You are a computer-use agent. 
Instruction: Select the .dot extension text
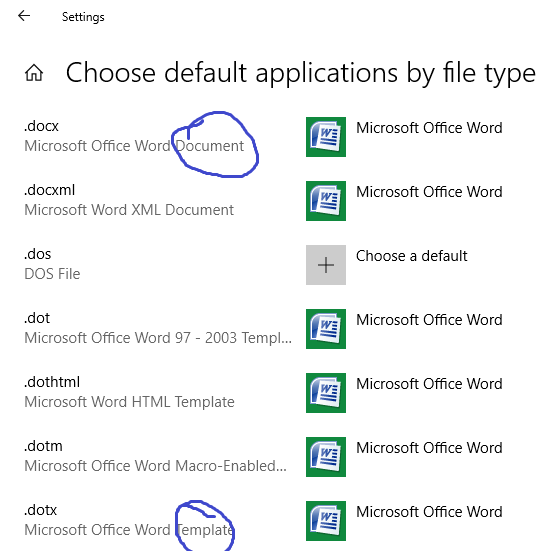point(37,318)
